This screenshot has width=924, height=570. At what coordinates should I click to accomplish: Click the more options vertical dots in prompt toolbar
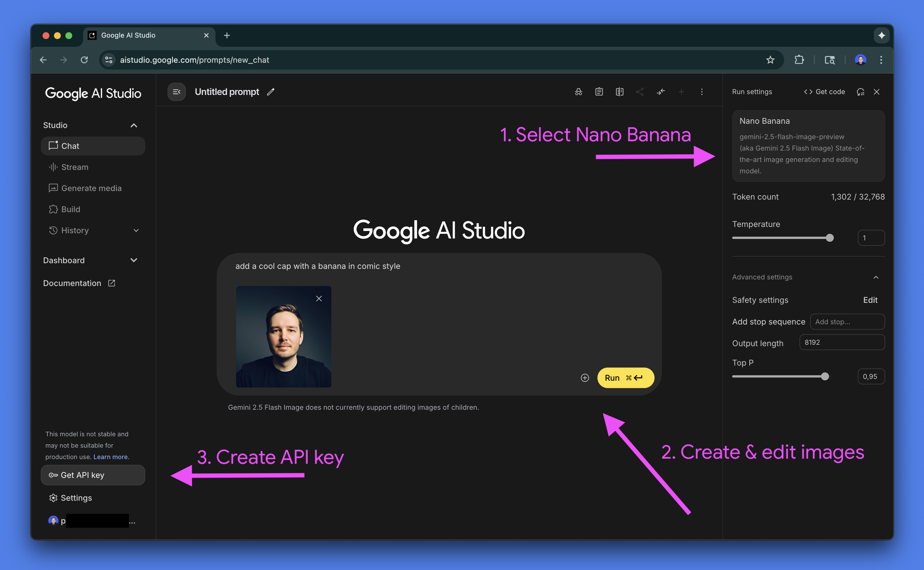(702, 92)
